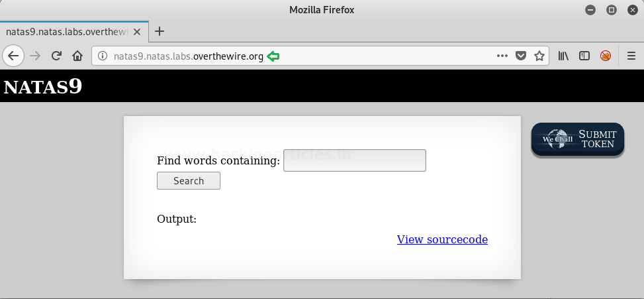Maximize the Firefox window
Viewport: 644px width, 299px height.
click(x=612, y=10)
